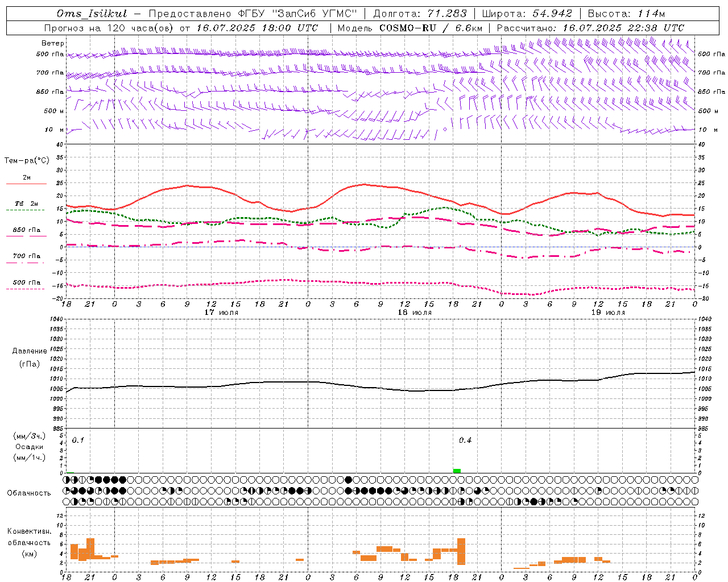Click the green precipitation bar
This screenshot has height=582, width=728.
pyautogui.click(x=457, y=471)
